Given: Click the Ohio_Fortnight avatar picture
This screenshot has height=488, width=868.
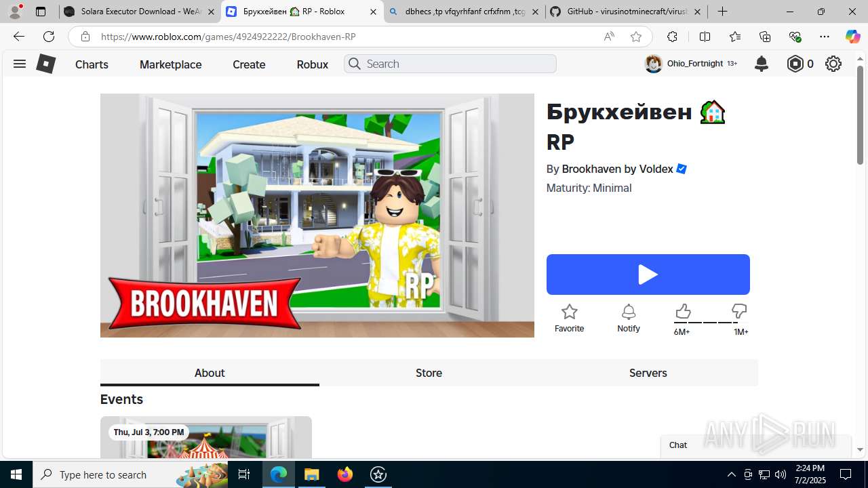Looking at the screenshot, I should click(653, 64).
